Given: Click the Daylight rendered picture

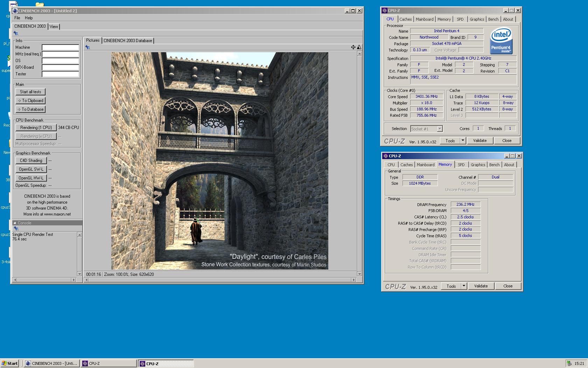Looking at the screenshot, I should (220, 161).
